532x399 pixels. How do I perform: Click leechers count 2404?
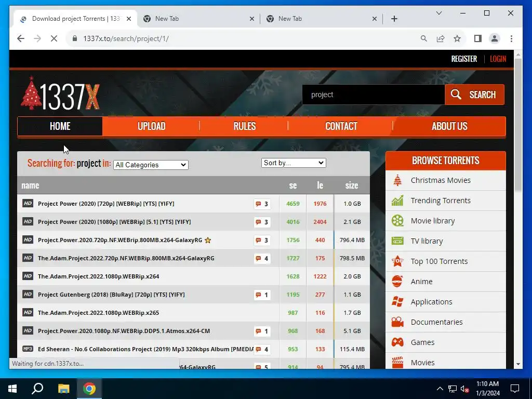[x=320, y=222]
